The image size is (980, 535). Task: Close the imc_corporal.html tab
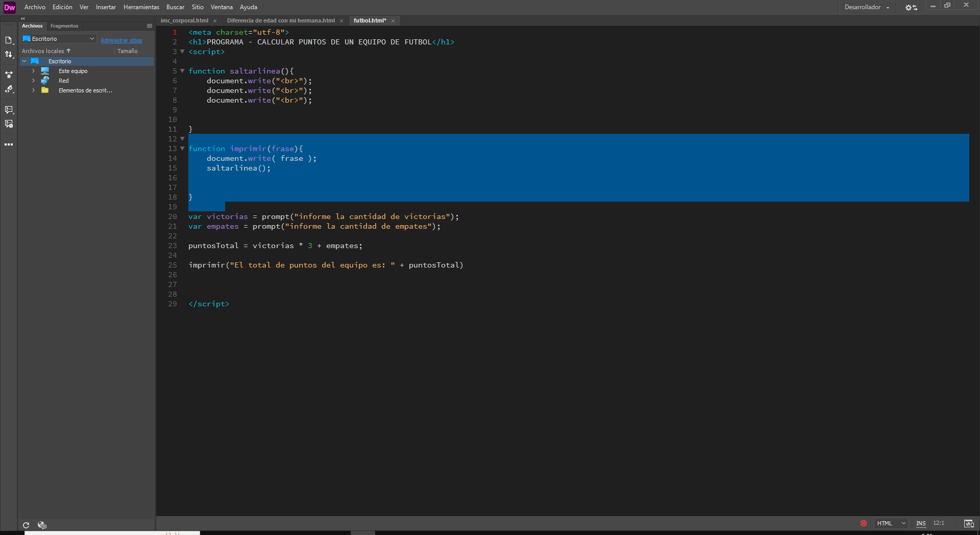(215, 21)
